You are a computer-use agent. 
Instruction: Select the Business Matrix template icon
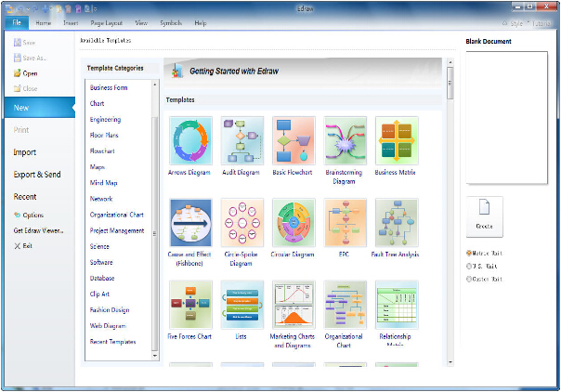397,140
